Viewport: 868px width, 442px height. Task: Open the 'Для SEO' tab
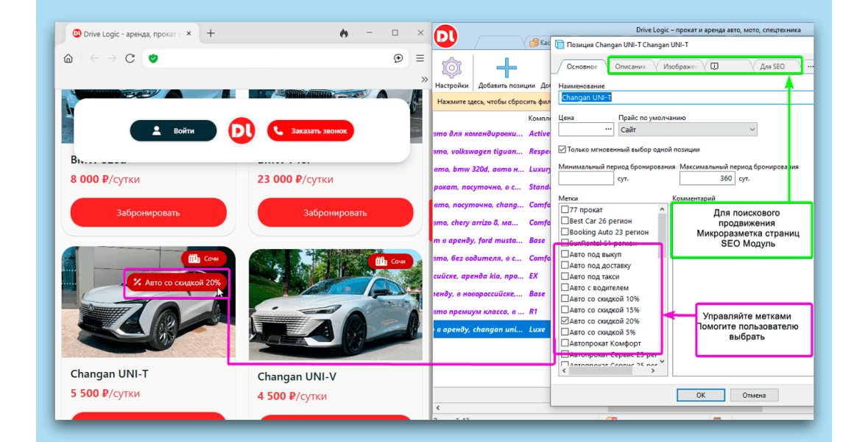pos(772,67)
